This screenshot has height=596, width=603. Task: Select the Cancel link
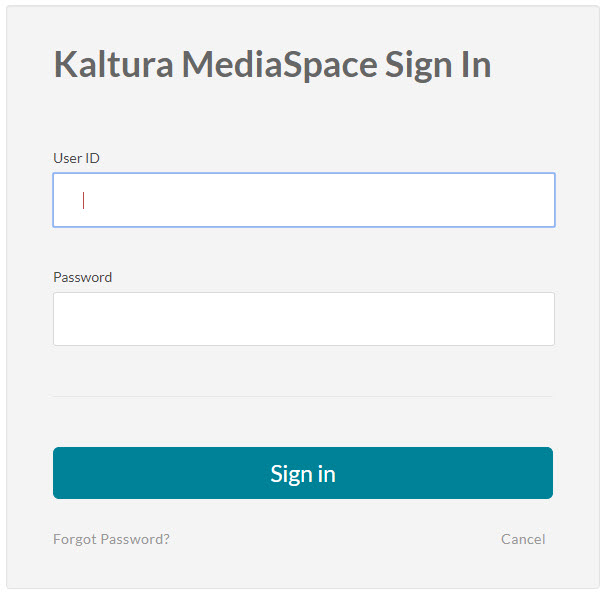point(523,539)
